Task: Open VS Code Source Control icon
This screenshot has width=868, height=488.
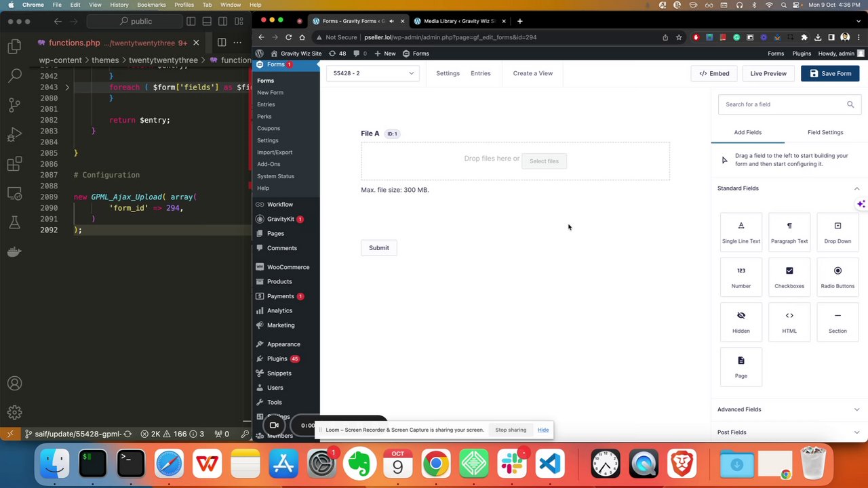Action: (14, 105)
